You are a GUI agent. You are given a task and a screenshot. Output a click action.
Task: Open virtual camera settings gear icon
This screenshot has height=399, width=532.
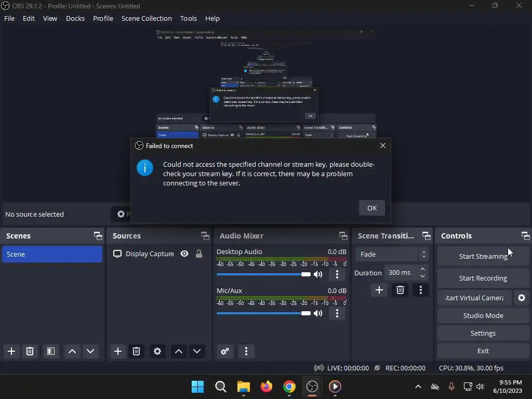point(522,298)
